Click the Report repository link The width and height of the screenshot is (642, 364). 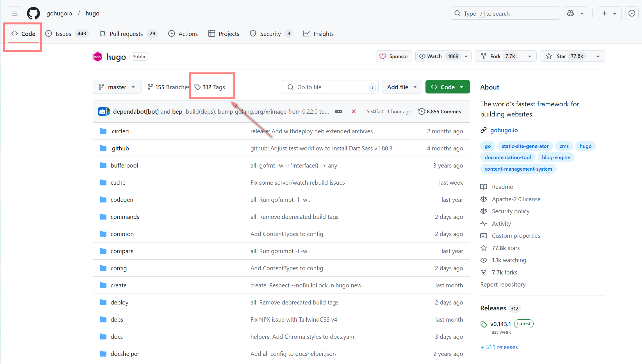coord(503,284)
